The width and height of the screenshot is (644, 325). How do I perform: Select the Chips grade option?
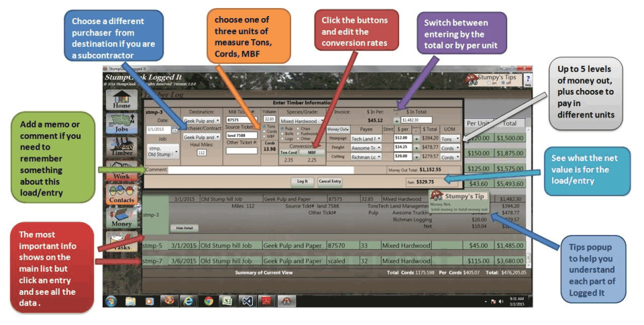[303, 129]
